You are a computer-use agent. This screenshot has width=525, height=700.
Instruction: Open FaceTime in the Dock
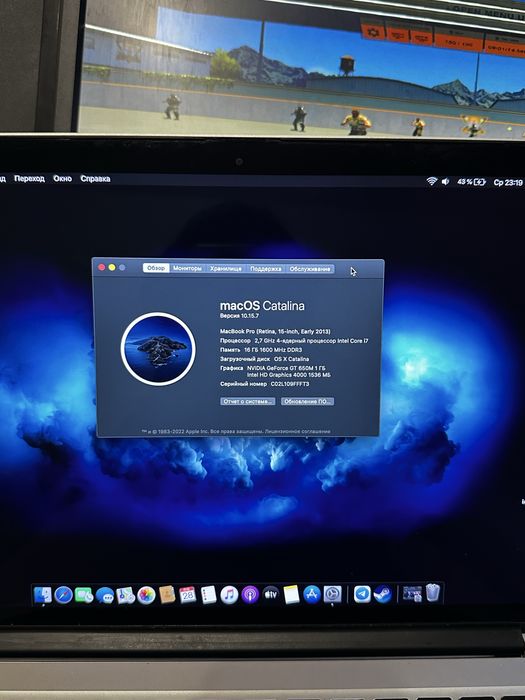tap(84, 595)
